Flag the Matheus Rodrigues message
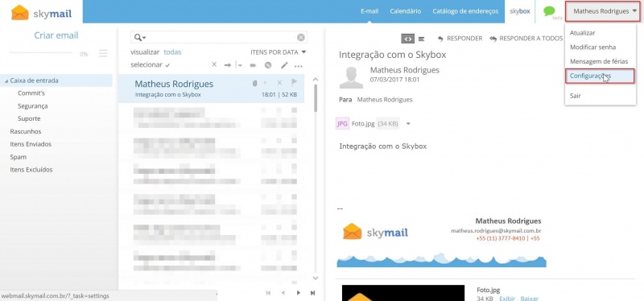Screen dimensions: 644x301 click(x=294, y=83)
